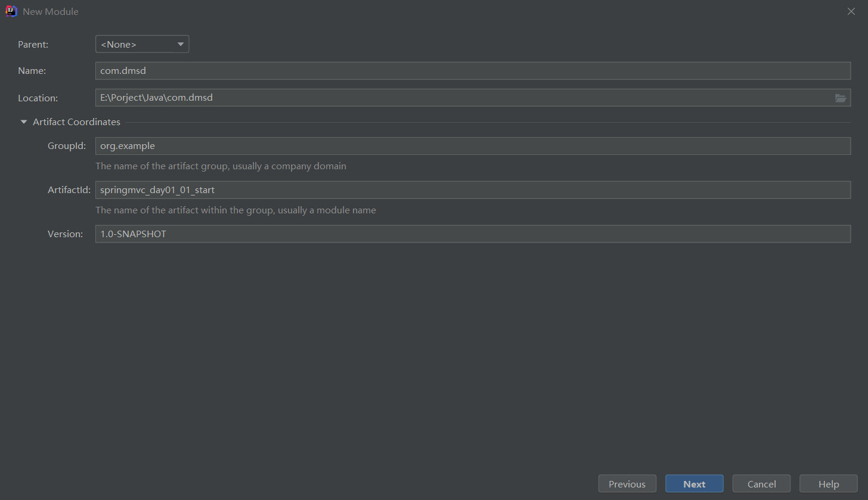Click the Location label
The width and height of the screenshot is (868, 500).
click(38, 98)
